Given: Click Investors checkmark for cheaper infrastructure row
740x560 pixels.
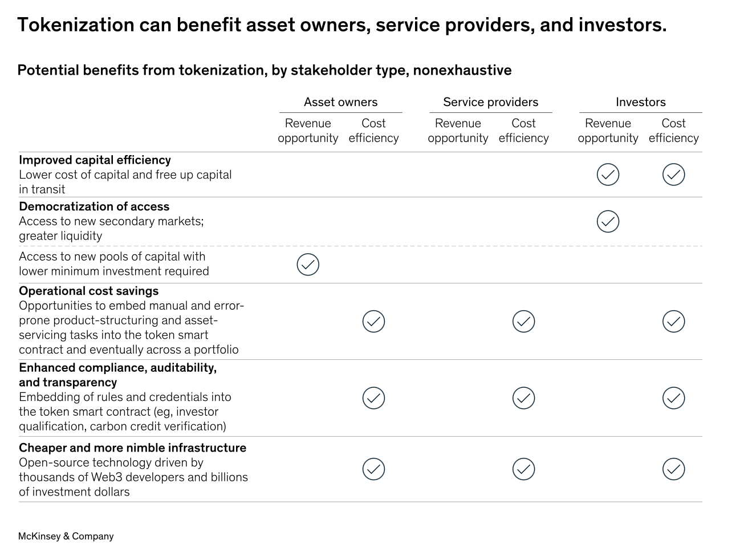Looking at the screenshot, I should point(673,469).
